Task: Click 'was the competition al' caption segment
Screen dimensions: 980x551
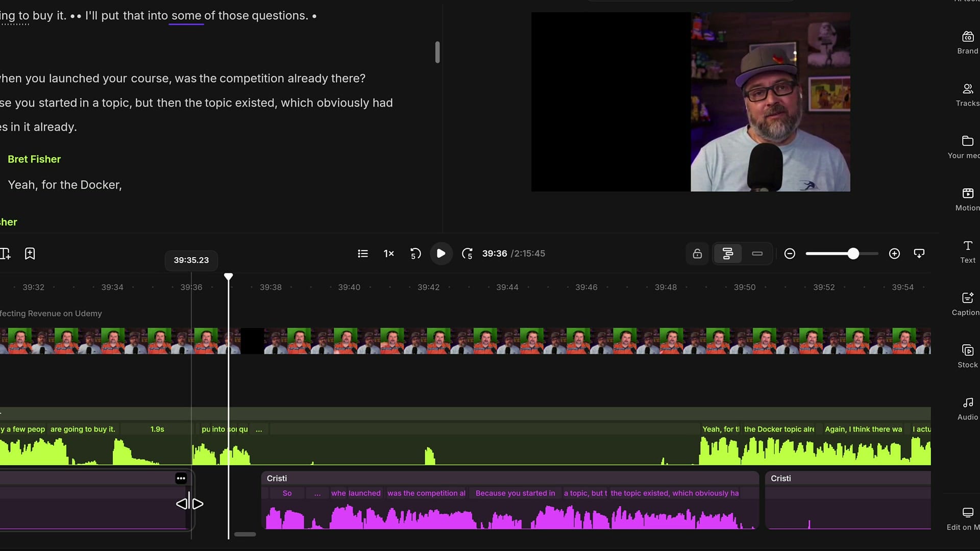Action: [x=426, y=493]
